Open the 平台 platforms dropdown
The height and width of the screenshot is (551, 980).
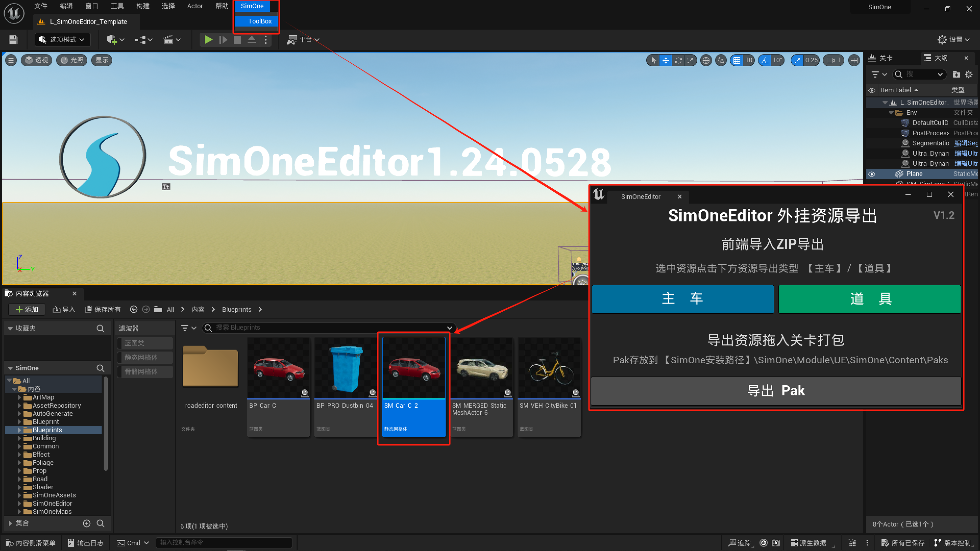[x=304, y=40]
